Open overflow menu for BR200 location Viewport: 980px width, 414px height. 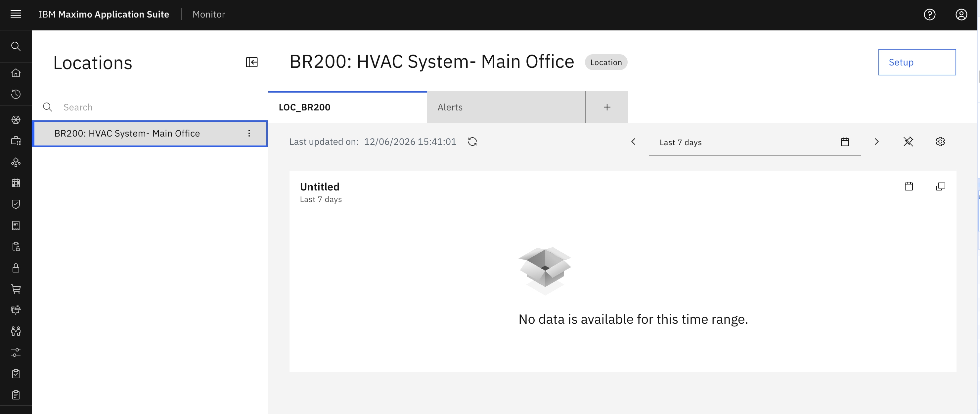tap(249, 134)
